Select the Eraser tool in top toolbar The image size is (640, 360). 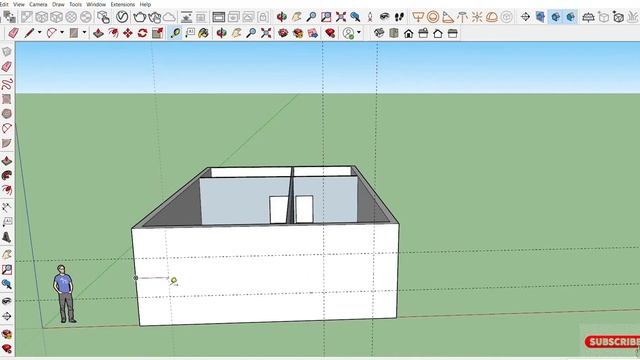coord(13,33)
